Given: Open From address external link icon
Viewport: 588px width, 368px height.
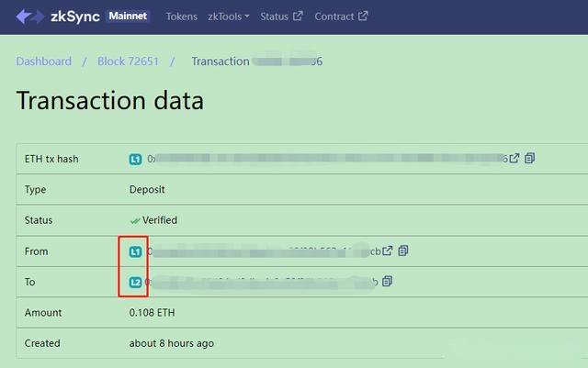Looking at the screenshot, I should 388,251.
